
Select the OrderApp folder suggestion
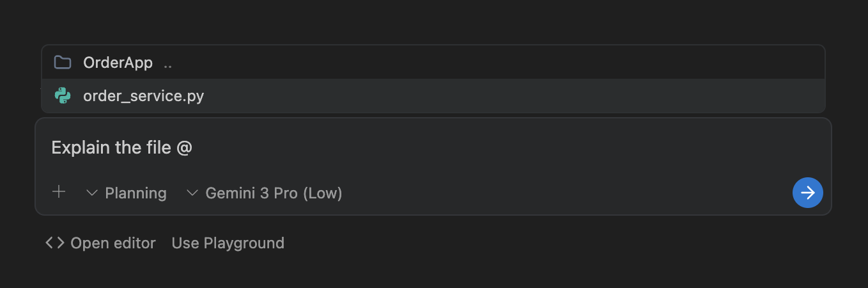pyautogui.click(x=118, y=63)
